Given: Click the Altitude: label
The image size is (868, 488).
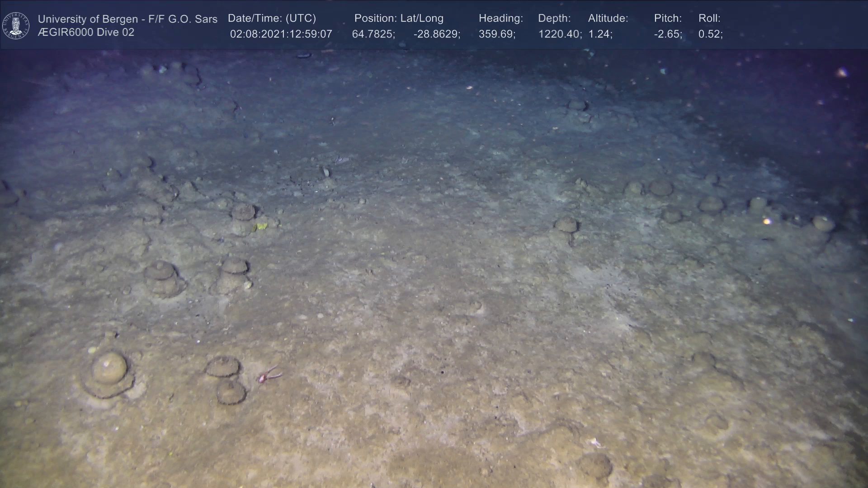Looking at the screenshot, I should point(608,19).
